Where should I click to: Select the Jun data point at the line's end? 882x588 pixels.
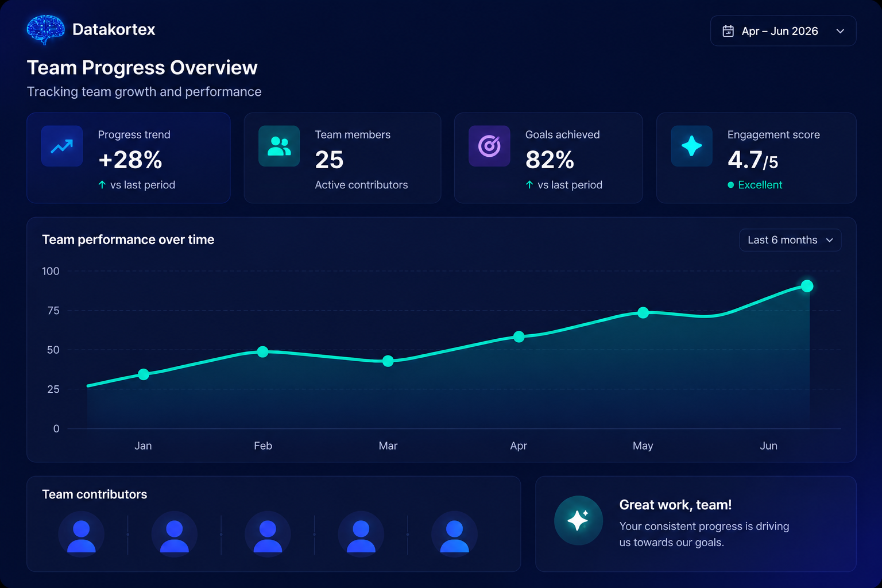pos(807,286)
